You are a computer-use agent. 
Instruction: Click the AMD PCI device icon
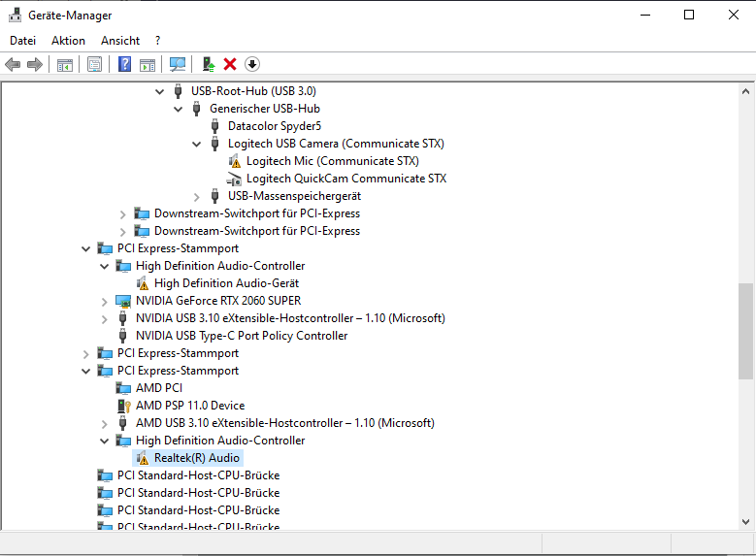point(123,388)
